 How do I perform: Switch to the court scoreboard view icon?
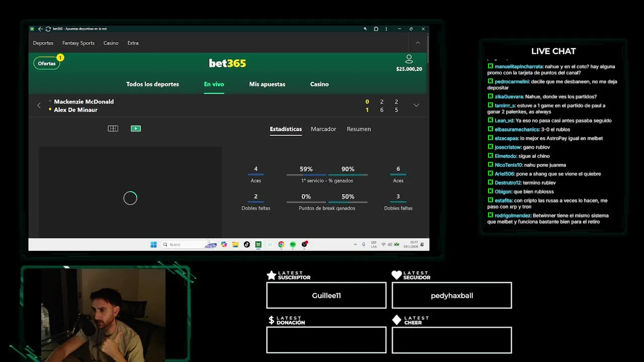pyautogui.click(x=113, y=129)
